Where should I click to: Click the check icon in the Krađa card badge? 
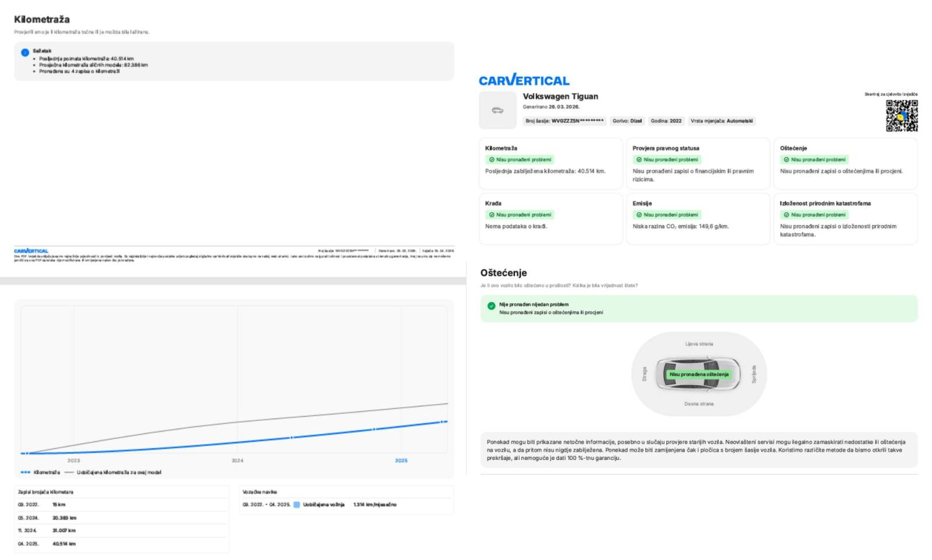coord(492,215)
